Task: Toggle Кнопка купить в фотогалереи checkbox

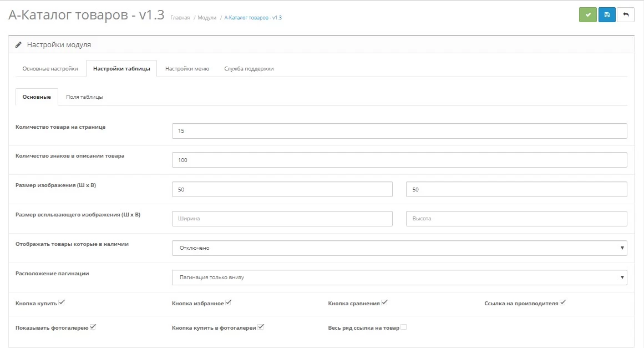Action: [261, 327]
